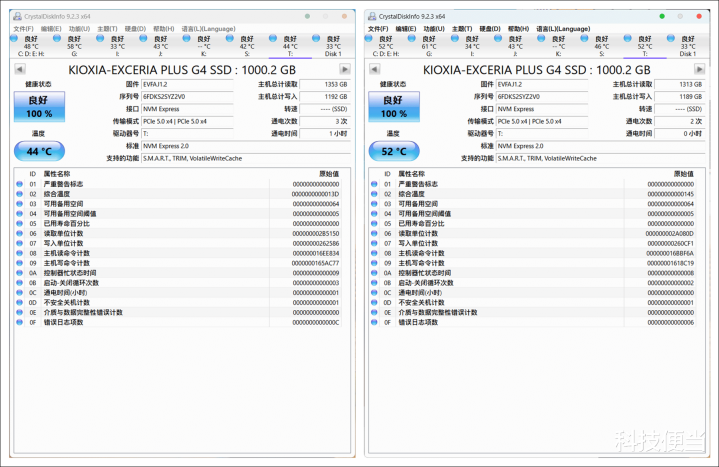Click 良好 100 % health button in right window
The image size is (719, 467).
394,107
